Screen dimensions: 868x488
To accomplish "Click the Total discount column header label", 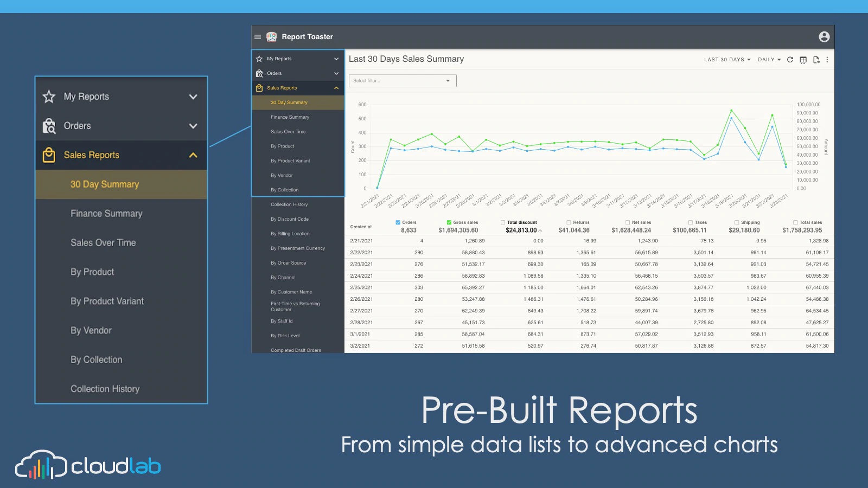I will 522,222.
